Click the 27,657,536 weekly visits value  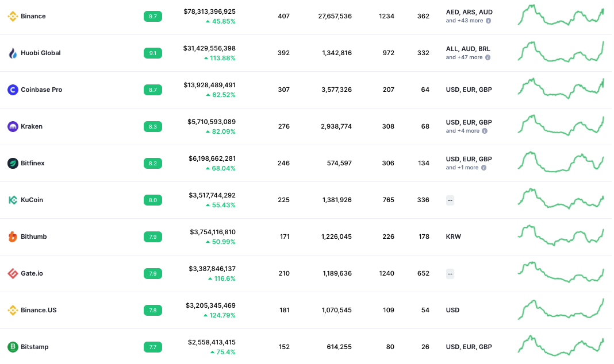[335, 16]
